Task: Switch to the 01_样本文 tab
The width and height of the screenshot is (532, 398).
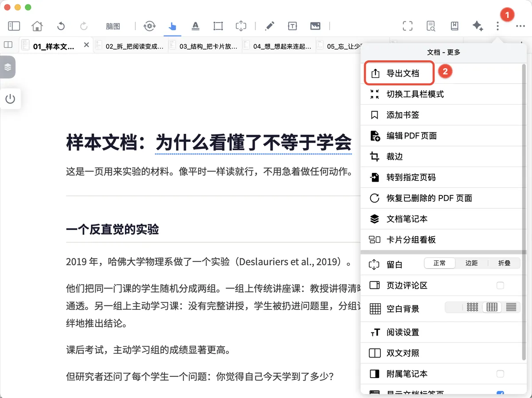Action: tap(53, 46)
